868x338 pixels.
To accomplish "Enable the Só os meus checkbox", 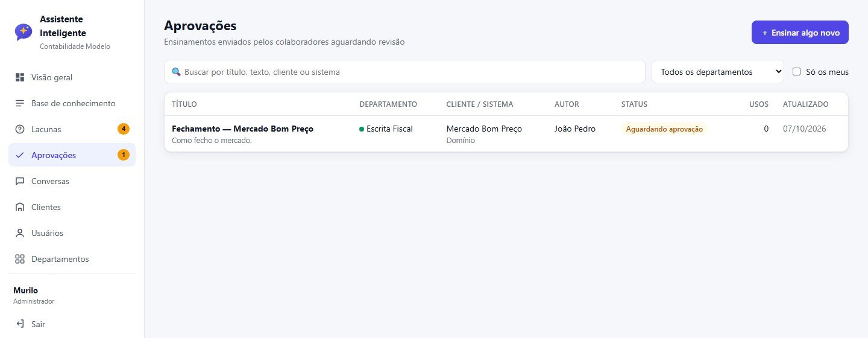I will (796, 72).
